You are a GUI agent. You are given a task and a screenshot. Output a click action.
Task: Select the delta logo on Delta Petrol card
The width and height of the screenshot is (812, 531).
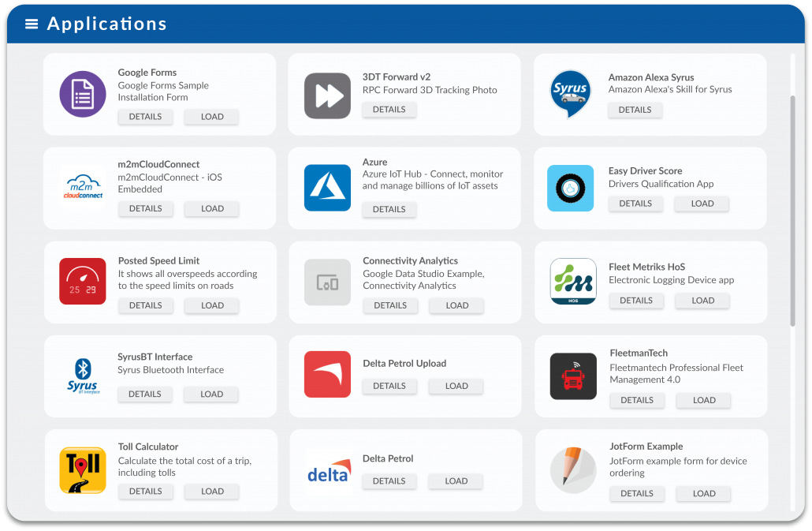327,470
